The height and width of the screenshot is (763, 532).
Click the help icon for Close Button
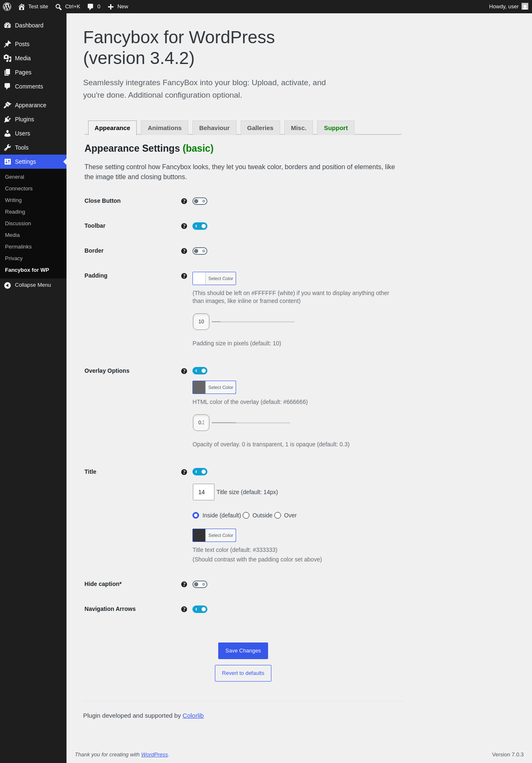point(184,201)
